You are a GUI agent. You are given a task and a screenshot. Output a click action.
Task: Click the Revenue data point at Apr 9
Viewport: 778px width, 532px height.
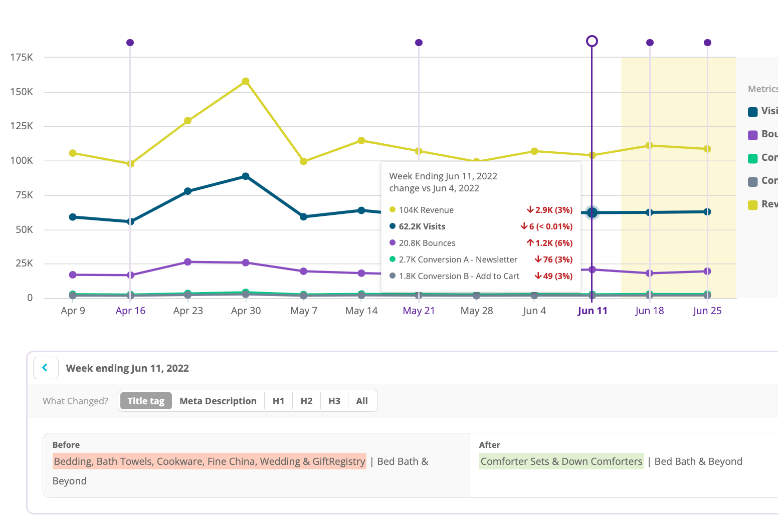point(73,153)
